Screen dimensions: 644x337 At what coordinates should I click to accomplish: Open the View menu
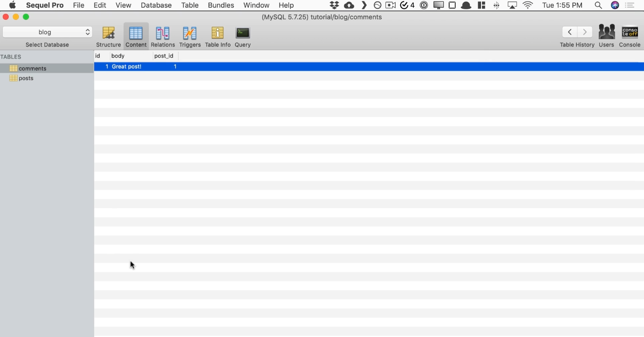(x=123, y=5)
